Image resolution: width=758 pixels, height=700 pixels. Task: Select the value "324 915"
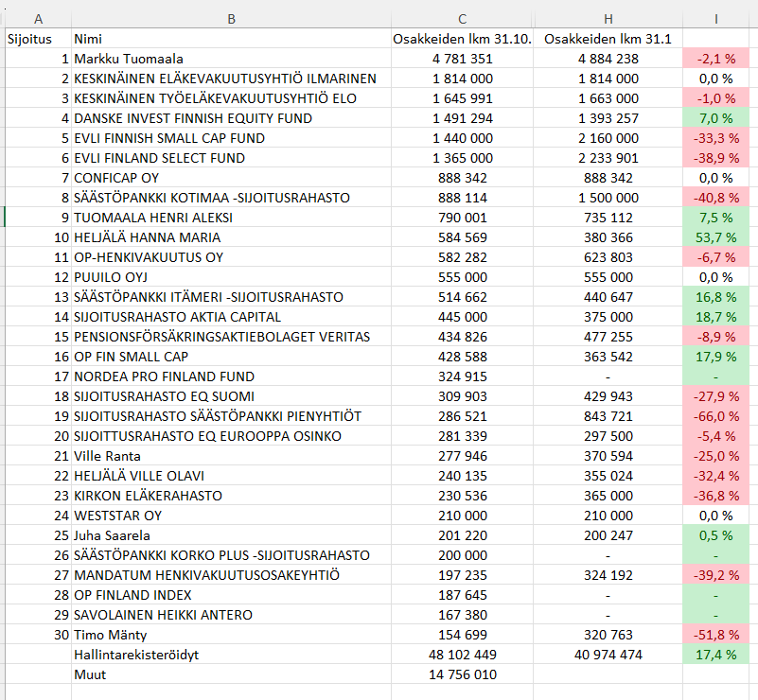point(462,376)
